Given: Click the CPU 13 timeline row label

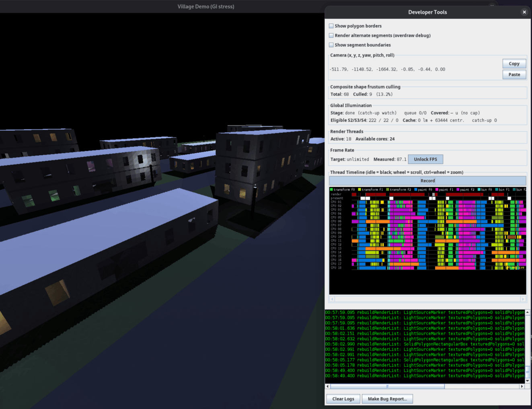Looking at the screenshot, I should (336, 249).
